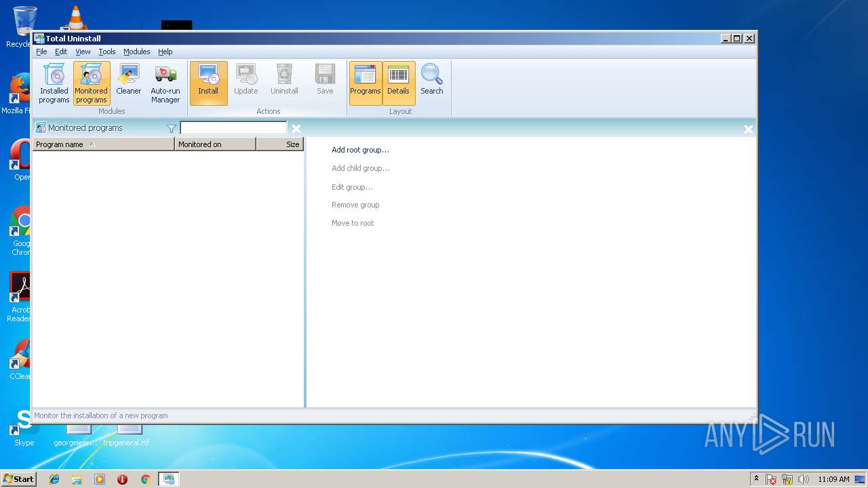Screen dimensions: 868x488
Task: Click the filter search input field
Action: (233, 128)
